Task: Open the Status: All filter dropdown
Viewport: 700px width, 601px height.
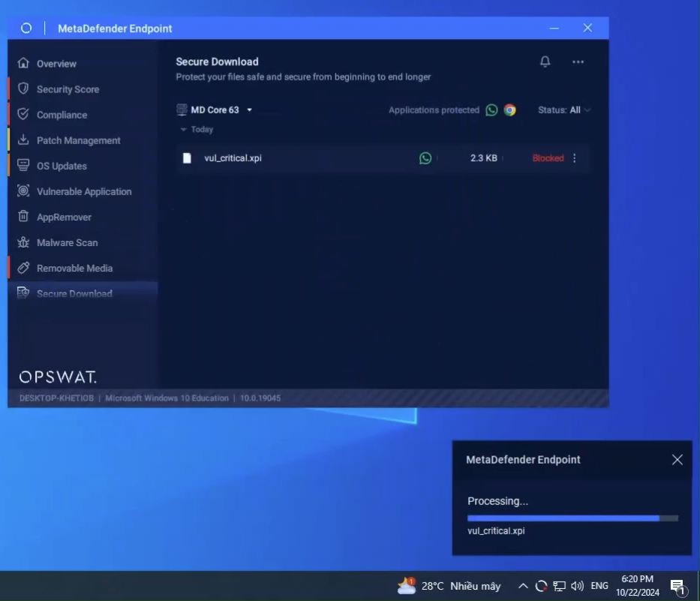Action: coord(564,110)
